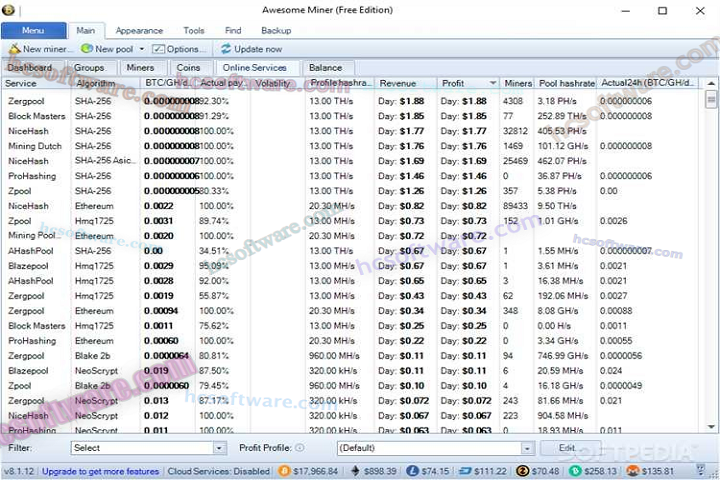Click the Awesome Miner app logo icon
Screen dimensions: 720x480
click(8, 10)
